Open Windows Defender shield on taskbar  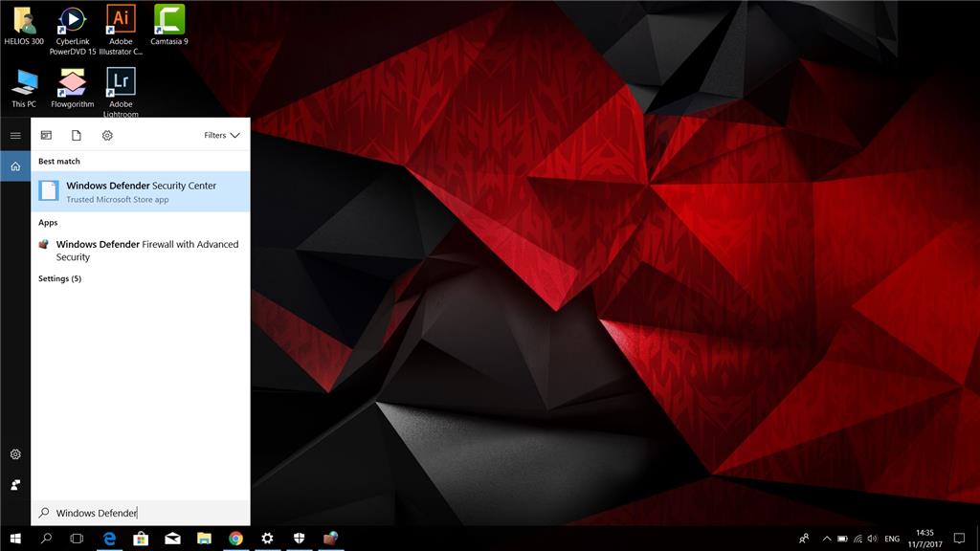pos(300,539)
